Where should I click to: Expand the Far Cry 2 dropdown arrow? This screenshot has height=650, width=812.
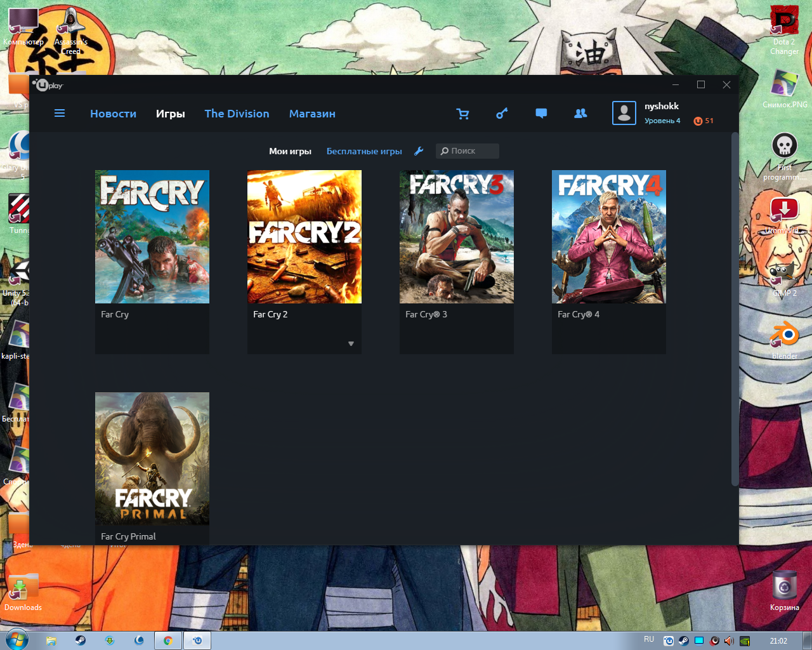coord(351,344)
